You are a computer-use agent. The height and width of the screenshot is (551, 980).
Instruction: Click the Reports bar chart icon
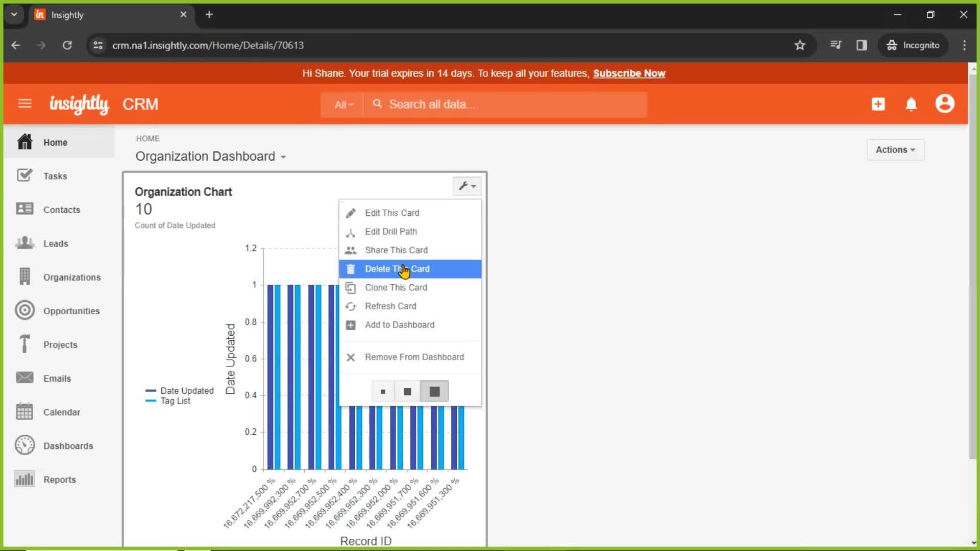point(24,479)
